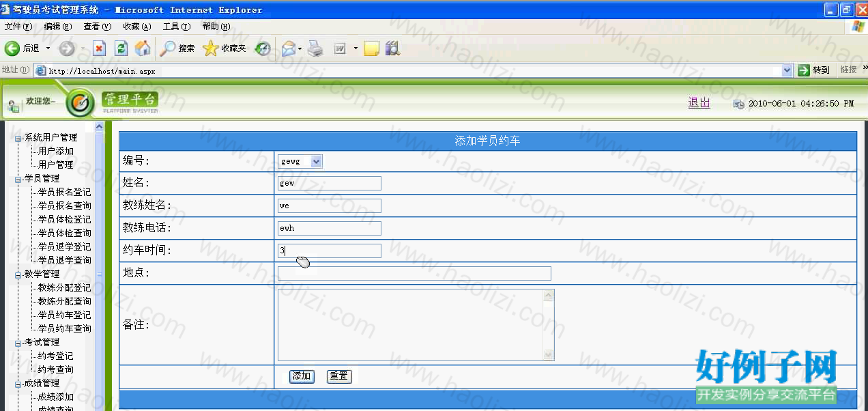
Task: Open 用户添加 in the sidebar
Action: [x=56, y=152]
